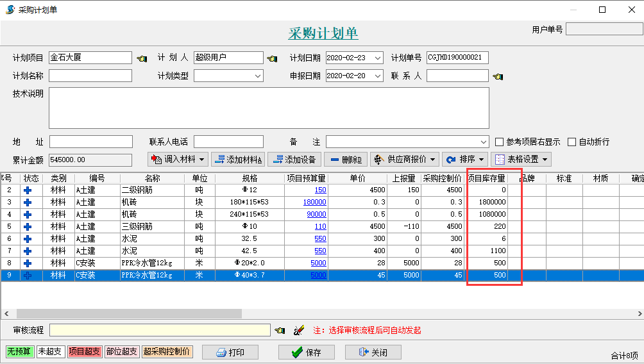Click the blue plus status icon in row 2
The height and width of the screenshot is (364, 644).
[27, 190]
